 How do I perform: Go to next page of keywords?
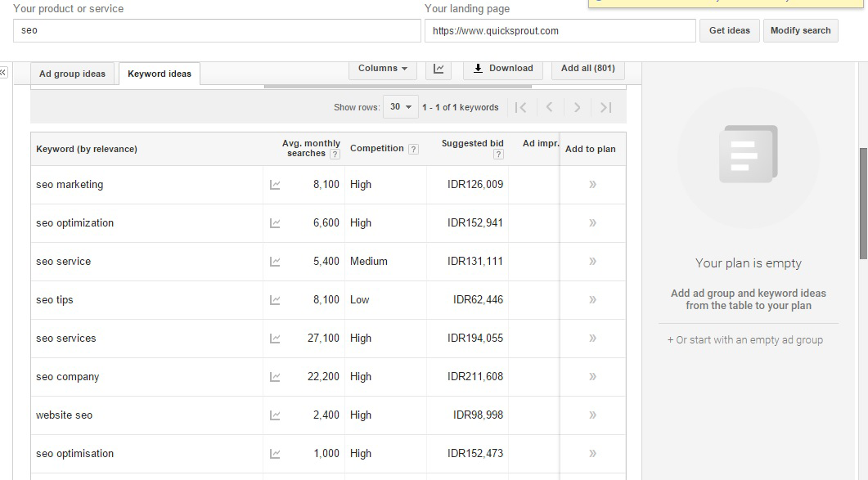[577, 107]
